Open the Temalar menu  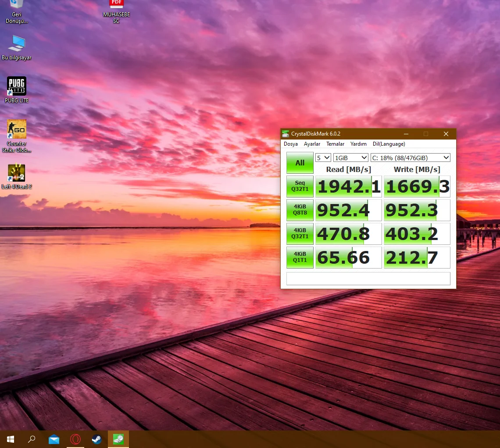pos(335,144)
